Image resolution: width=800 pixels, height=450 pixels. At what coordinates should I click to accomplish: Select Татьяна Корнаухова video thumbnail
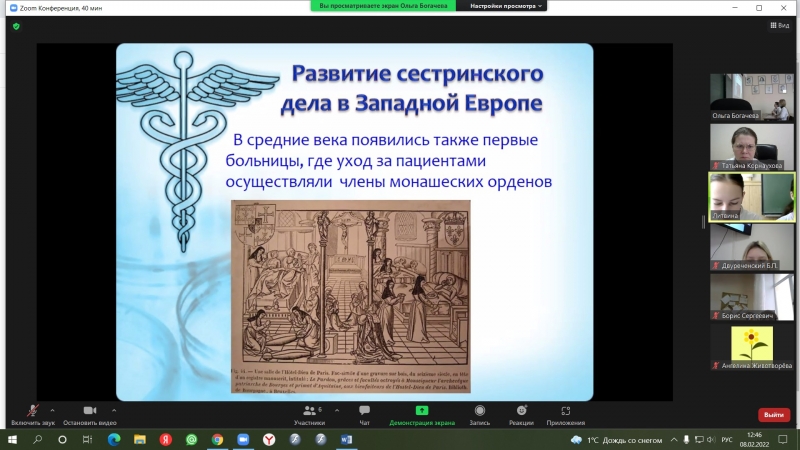(x=752, y=147)
